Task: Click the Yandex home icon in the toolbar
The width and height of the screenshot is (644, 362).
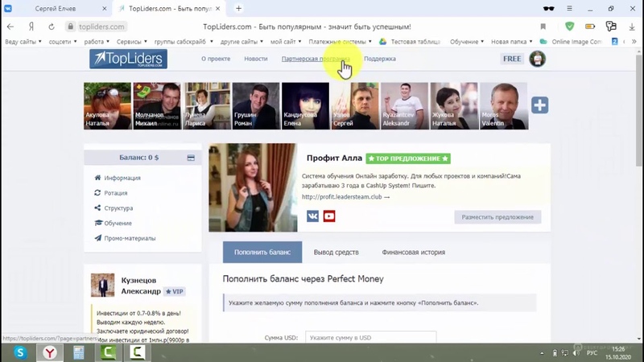Action: [x=31, y=27]
